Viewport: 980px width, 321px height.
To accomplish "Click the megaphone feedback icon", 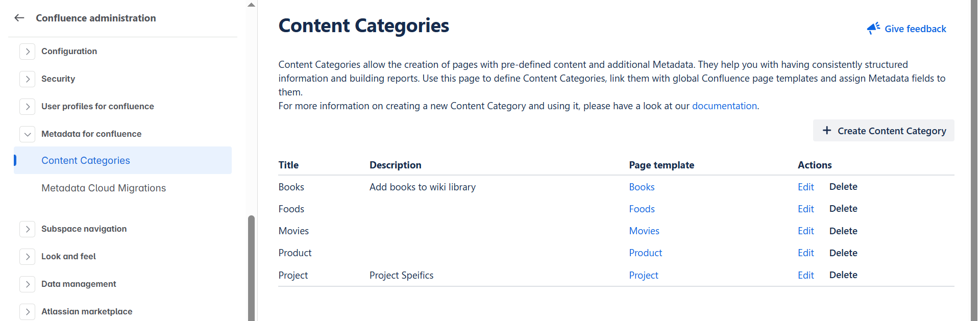I will pyautogui.click(x=873, y=29).
